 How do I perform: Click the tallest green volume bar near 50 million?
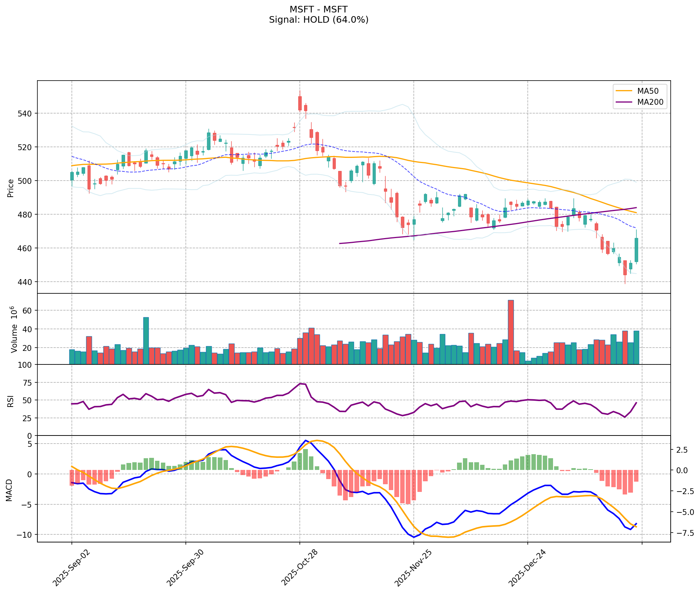coord(146,340)
